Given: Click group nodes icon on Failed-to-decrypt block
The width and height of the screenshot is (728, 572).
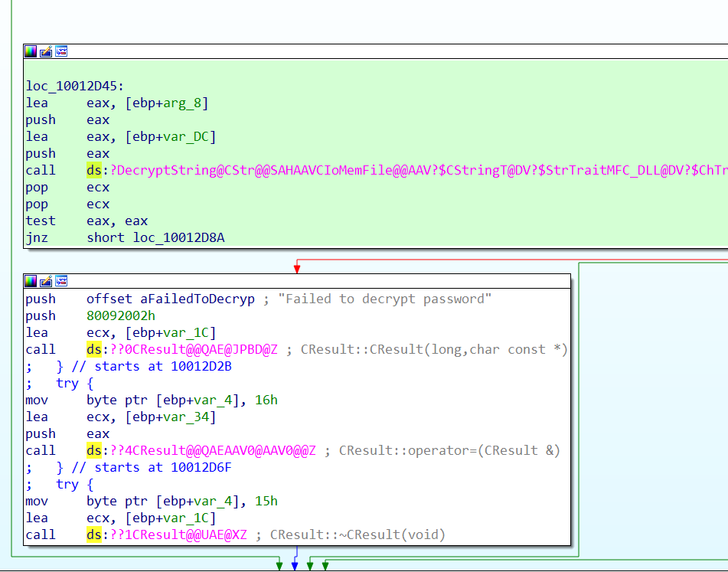Looking at the screenshot, I should click(61, 281).
